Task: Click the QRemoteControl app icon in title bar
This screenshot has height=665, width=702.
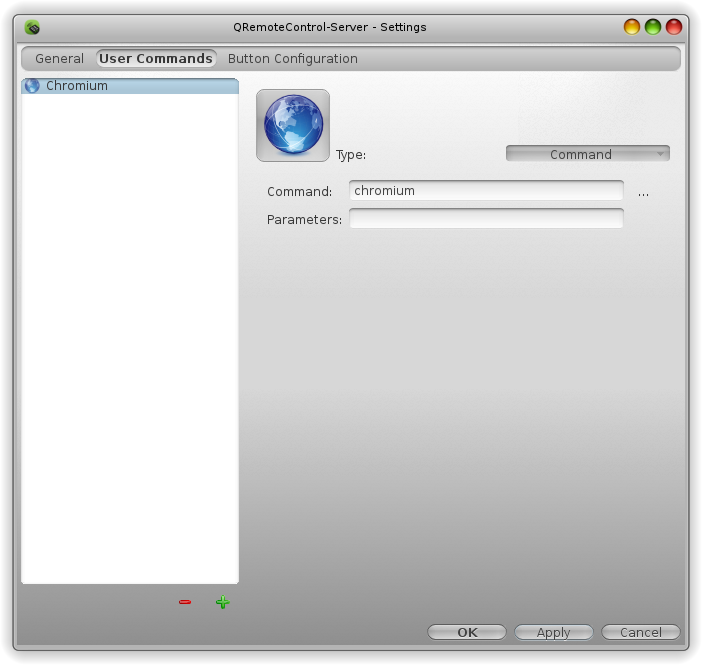Action: pos(32,27)
